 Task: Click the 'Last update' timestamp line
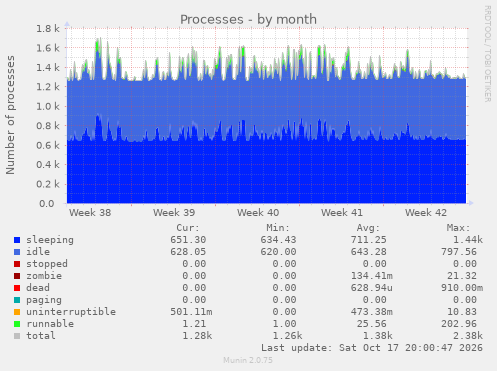tap(372, 348)
